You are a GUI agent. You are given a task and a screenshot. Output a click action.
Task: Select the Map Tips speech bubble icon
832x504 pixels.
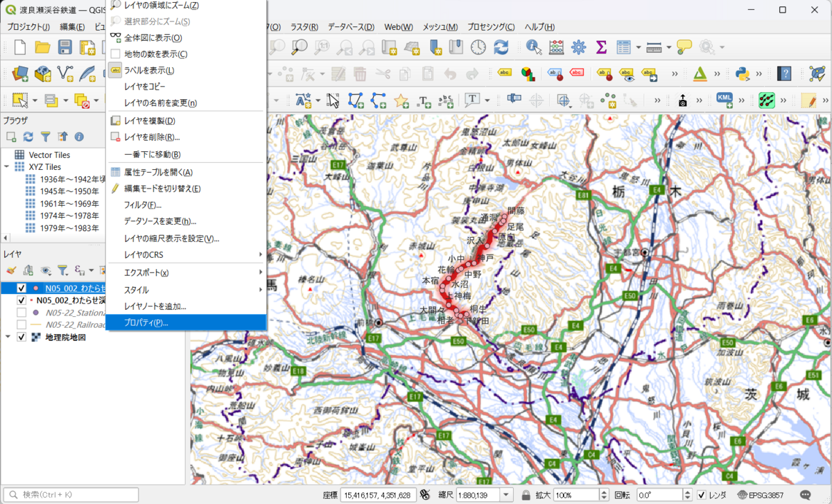click(684, 47)
